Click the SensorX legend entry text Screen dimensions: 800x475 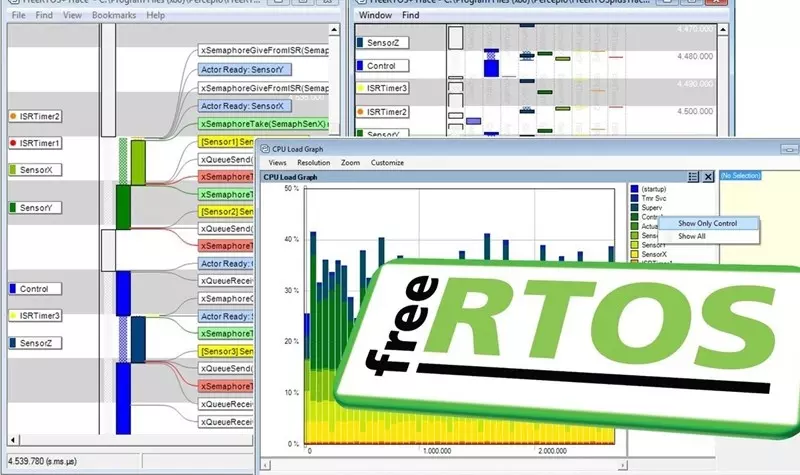(x=654, y=254)
